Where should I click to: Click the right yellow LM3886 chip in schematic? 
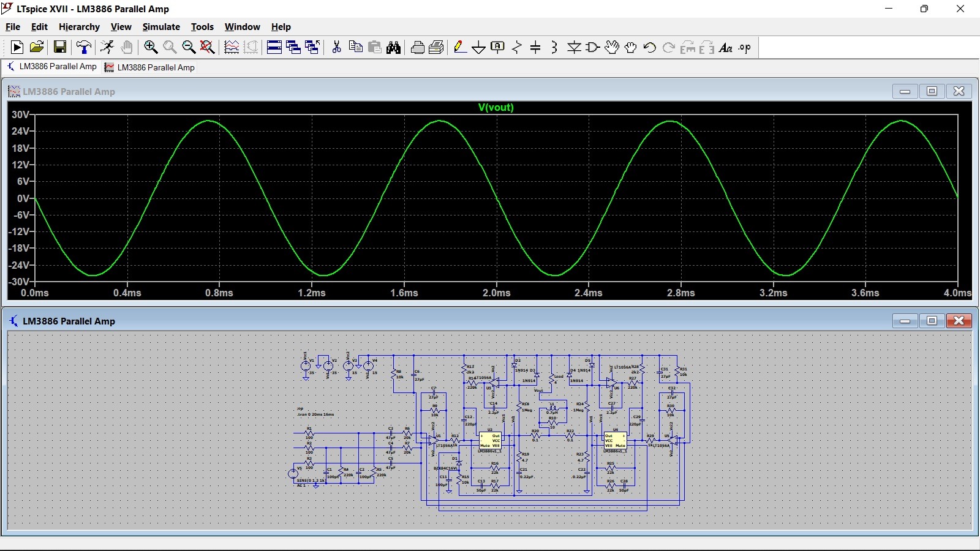coord(615,440)
